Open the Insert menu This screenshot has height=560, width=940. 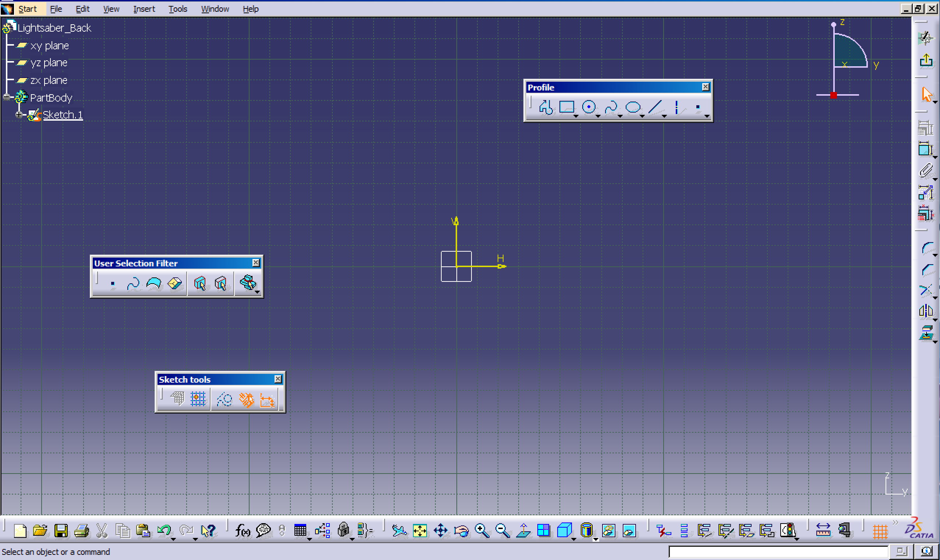point(144,9)
